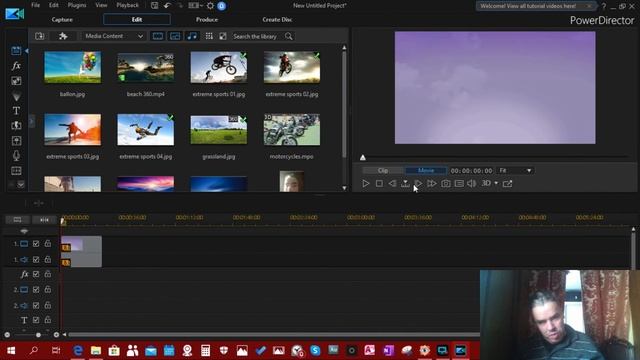Play the preview
The height and width of the screenshot is (360, 640).
point(366,184)
